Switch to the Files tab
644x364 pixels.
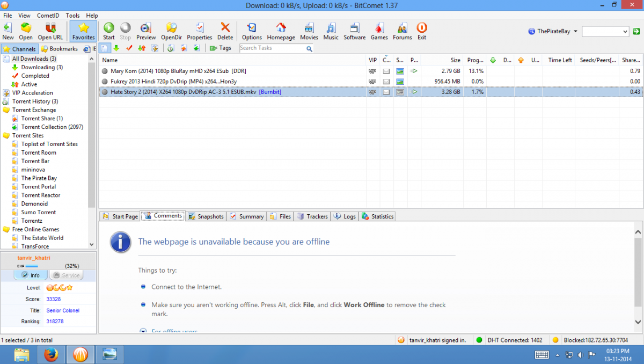click(280, 216)
